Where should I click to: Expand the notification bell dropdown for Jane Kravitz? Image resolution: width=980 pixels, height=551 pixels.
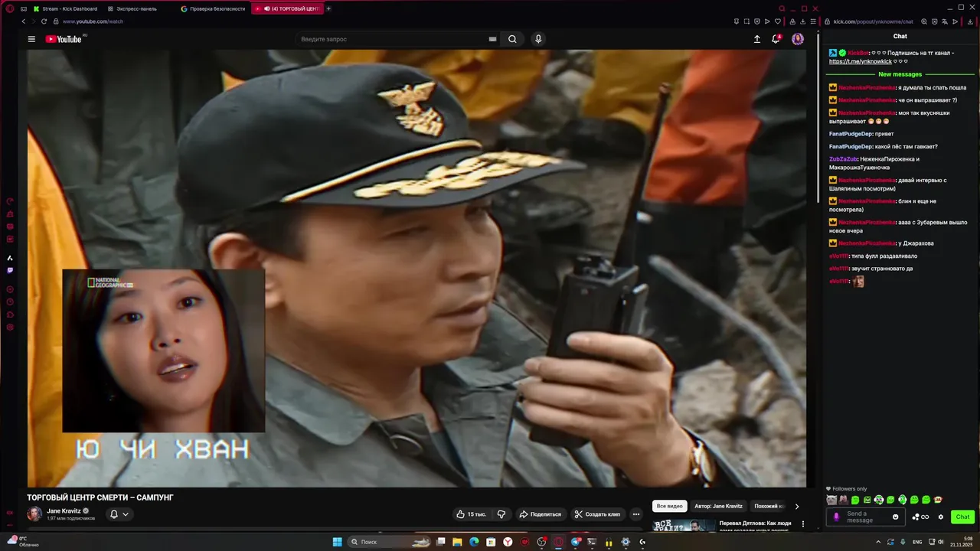(x=119, y=514)
